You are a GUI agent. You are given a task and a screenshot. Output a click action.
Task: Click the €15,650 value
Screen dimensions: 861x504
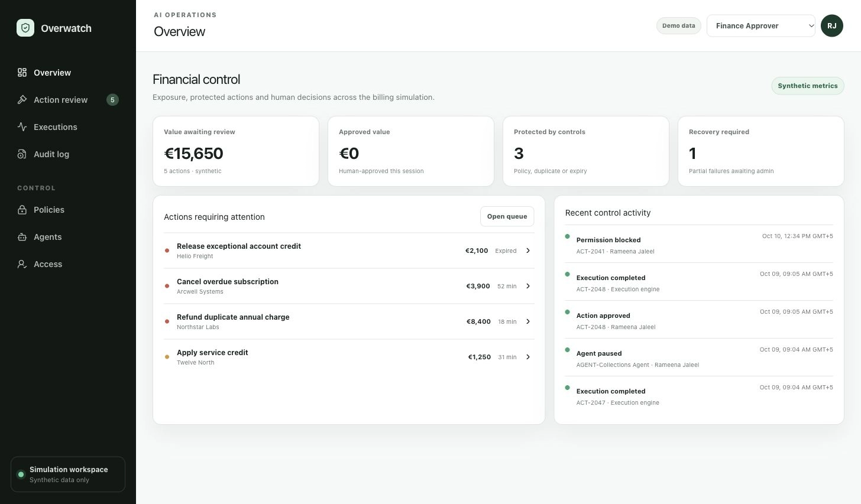point(193,153)
